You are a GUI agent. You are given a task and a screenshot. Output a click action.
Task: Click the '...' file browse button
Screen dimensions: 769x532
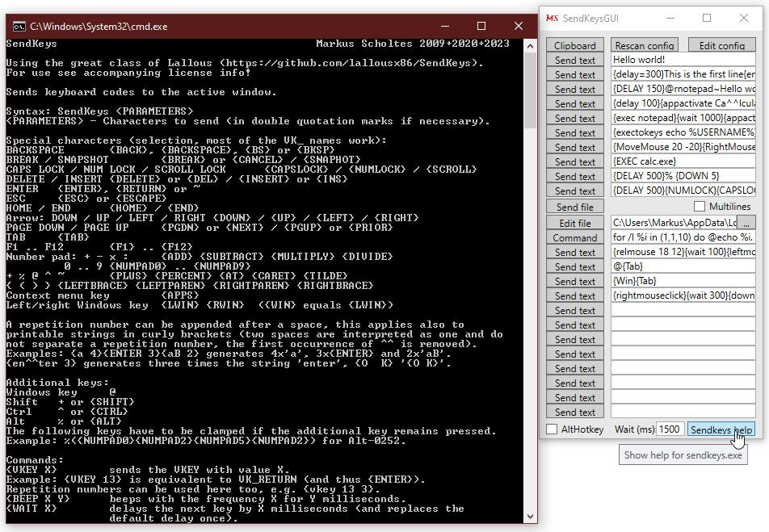pos(746,223)
